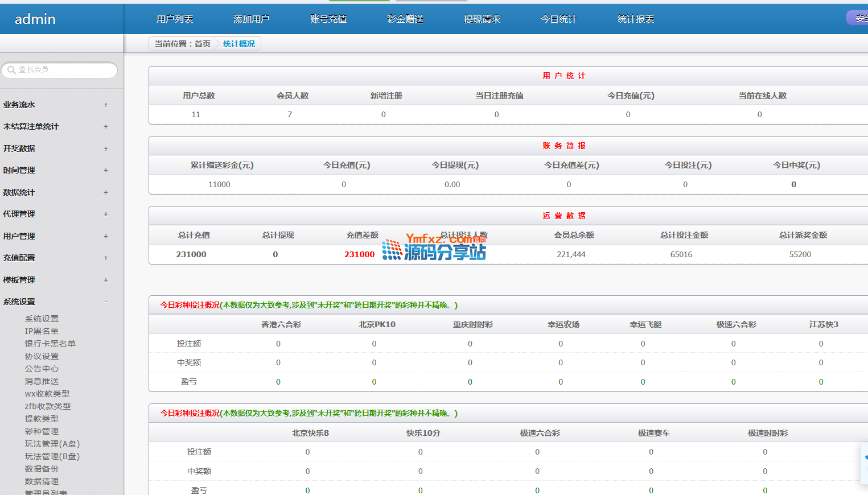Open the 用户列表 top menu
This screenshot has height=495, width=868.
[175, 19]
